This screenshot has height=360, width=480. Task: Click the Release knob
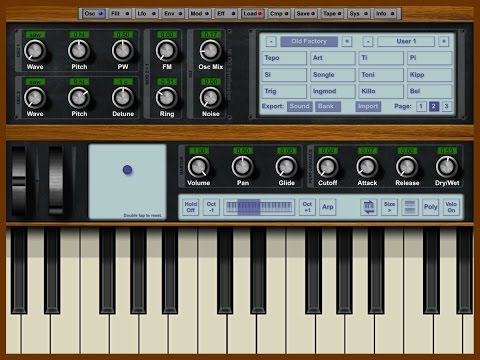click(x=407, y=166)
